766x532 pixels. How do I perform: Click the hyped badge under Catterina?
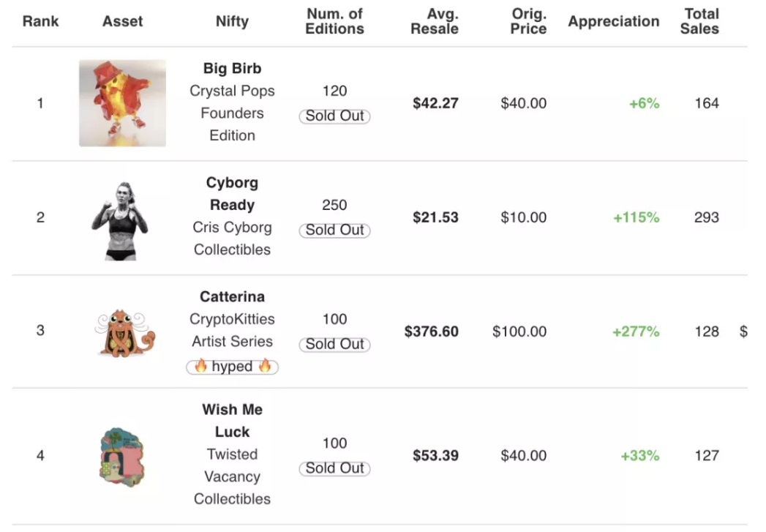click(x=232, y=367)
